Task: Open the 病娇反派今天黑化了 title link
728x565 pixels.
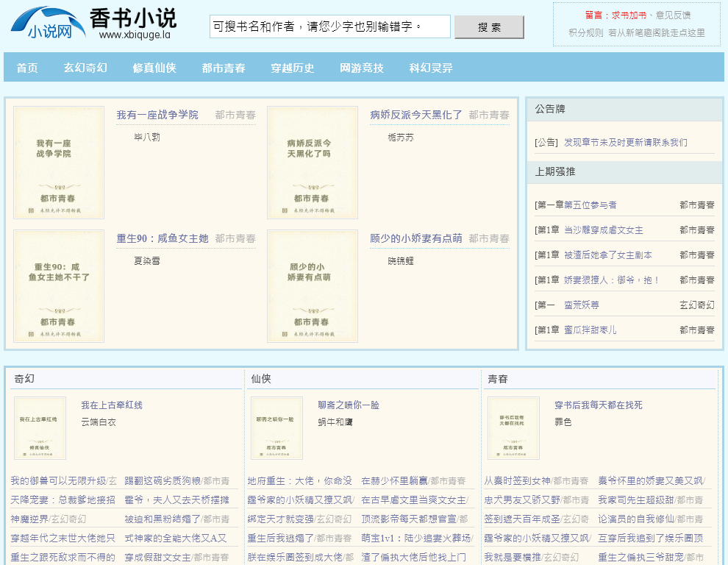Action: [x=416, y=115]
